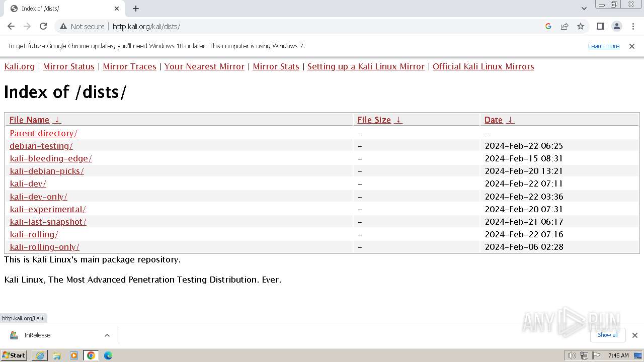
Task: Open Setting up a Kali Linux Mirror
Action: coord(366,66)
